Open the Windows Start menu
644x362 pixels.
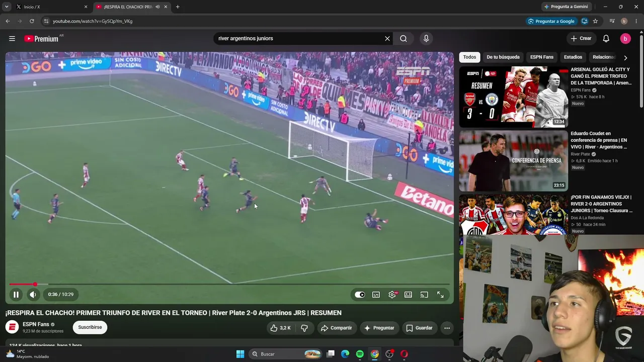[x=240, y=354]
